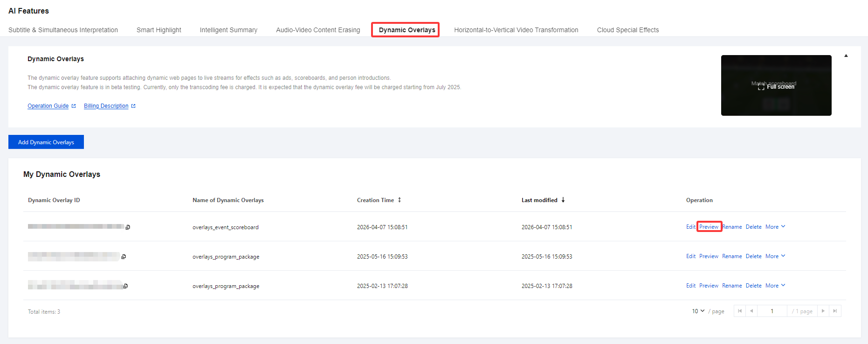The width and height of the screenshot is (868, 344).
Task: Delete the overlay created 2025-02-13
Action: (754, 286)
